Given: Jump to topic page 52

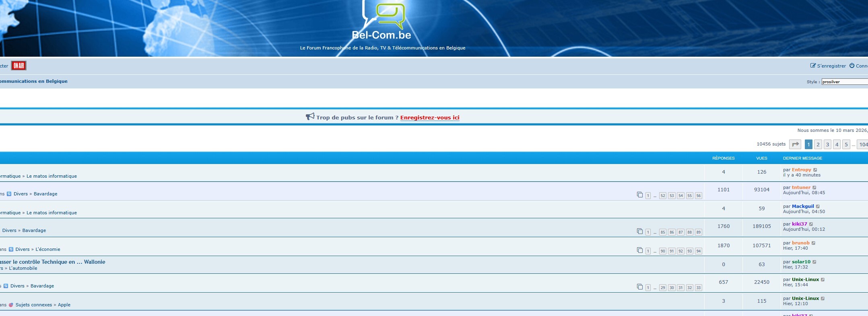Looking at the screenshot, I should pyautogui.click(x=663, y=196).
